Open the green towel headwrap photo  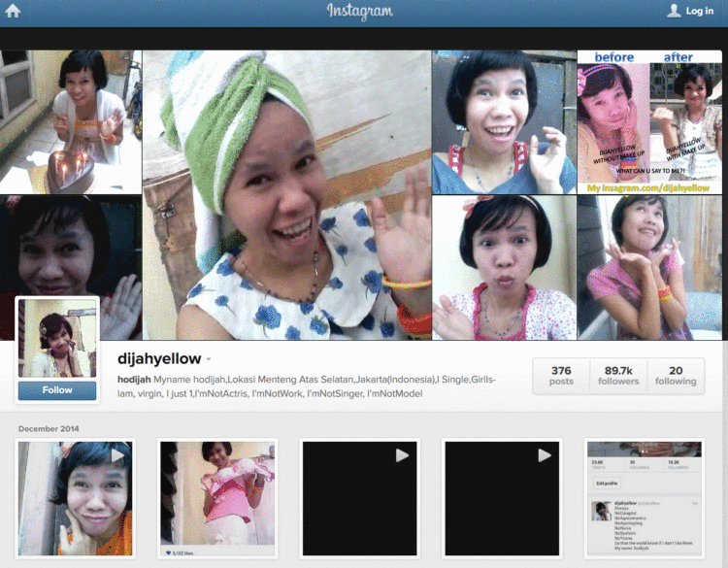pos(287,195)
